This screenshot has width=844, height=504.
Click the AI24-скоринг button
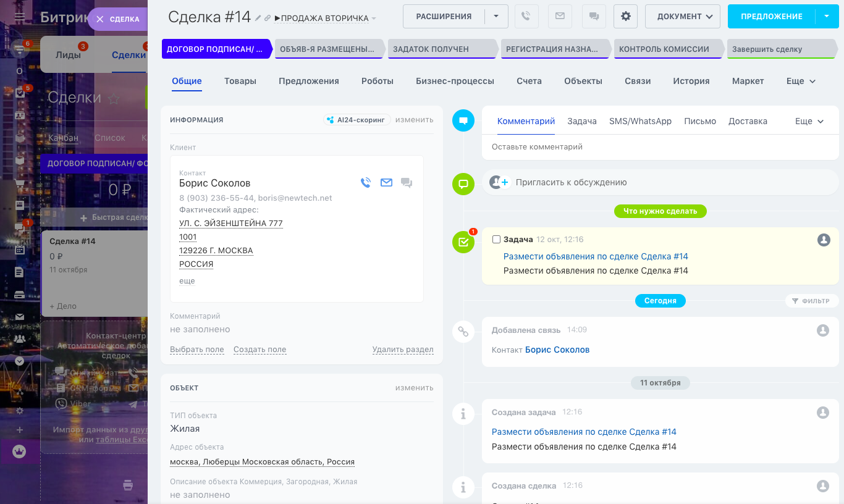point(357,120)
